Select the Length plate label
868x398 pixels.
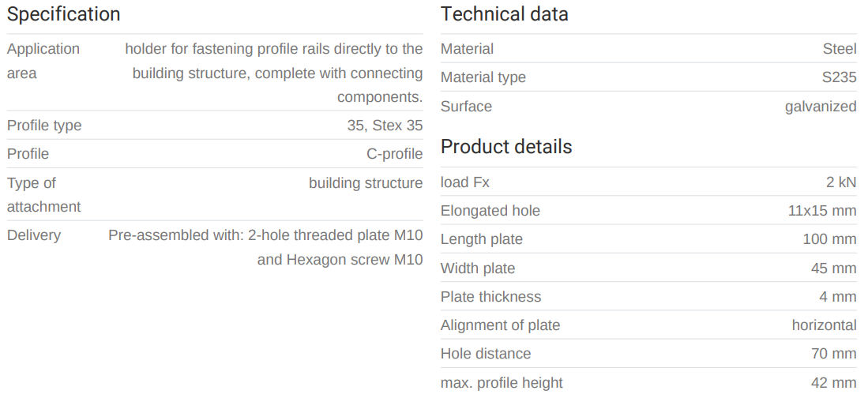[x=482, y=239]
